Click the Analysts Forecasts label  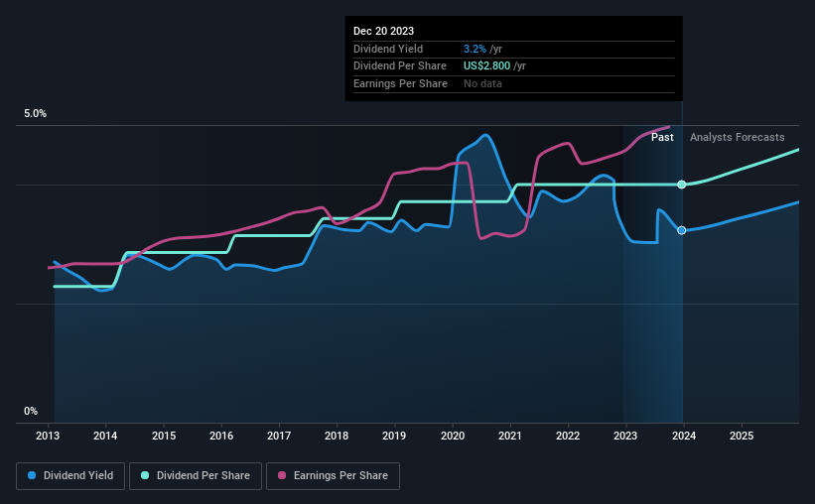pyautogui.click(x=737, y=137)
